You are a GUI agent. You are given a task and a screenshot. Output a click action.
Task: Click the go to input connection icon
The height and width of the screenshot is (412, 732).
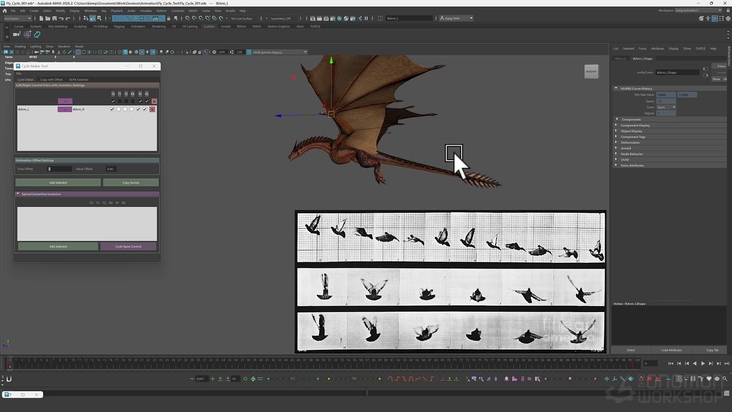click(705, 69)
